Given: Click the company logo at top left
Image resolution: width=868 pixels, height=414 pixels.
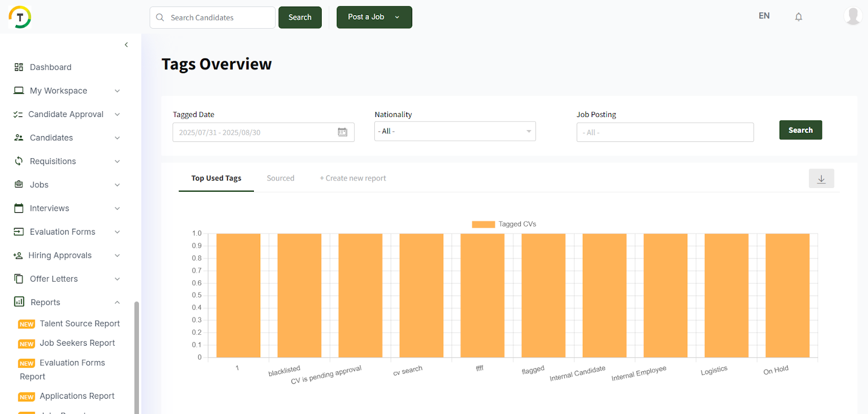Looking at the screenshot, I should (x=20, y=17).
